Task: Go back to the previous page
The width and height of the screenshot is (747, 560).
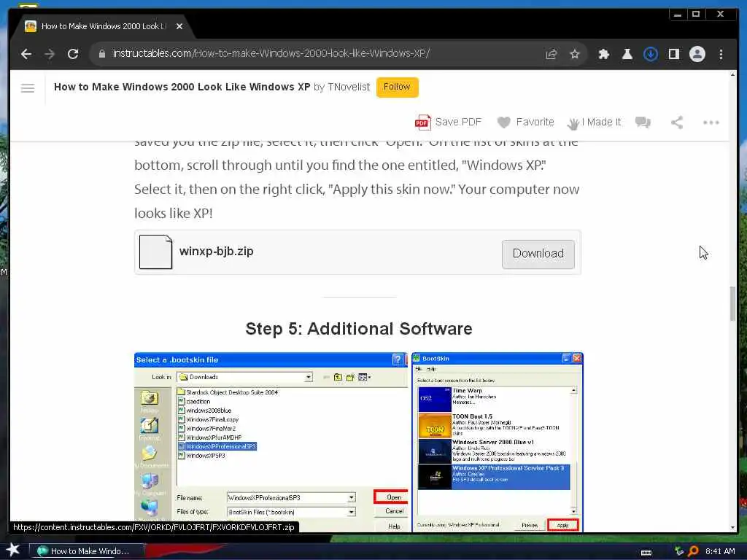Action: (26, 54)
